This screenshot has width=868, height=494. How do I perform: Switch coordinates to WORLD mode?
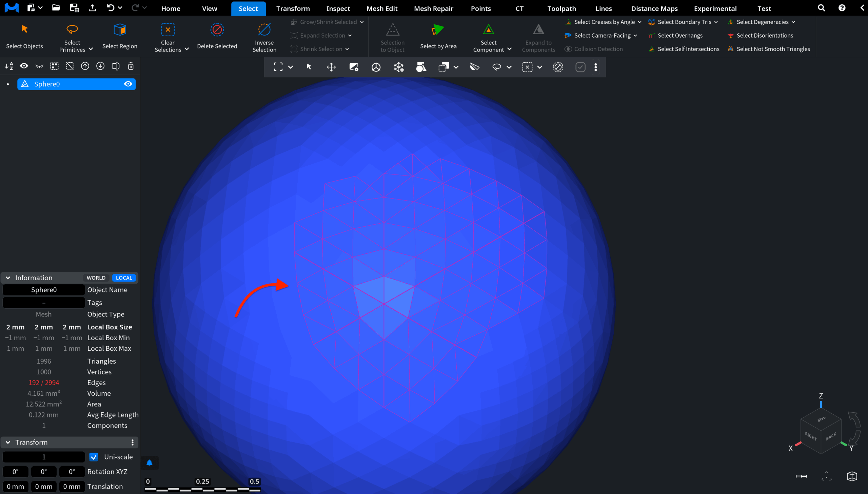pos(96,277)
